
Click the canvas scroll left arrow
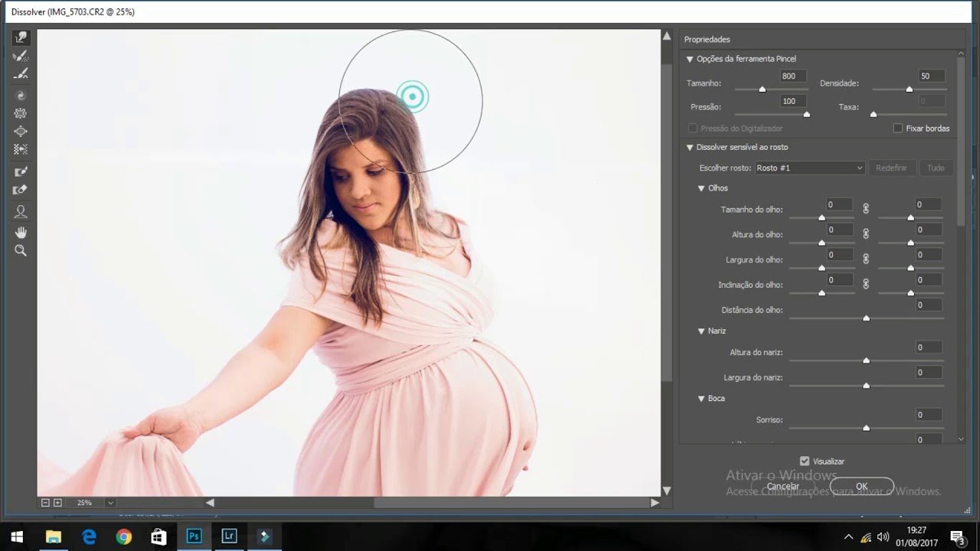tap(210, 503)
